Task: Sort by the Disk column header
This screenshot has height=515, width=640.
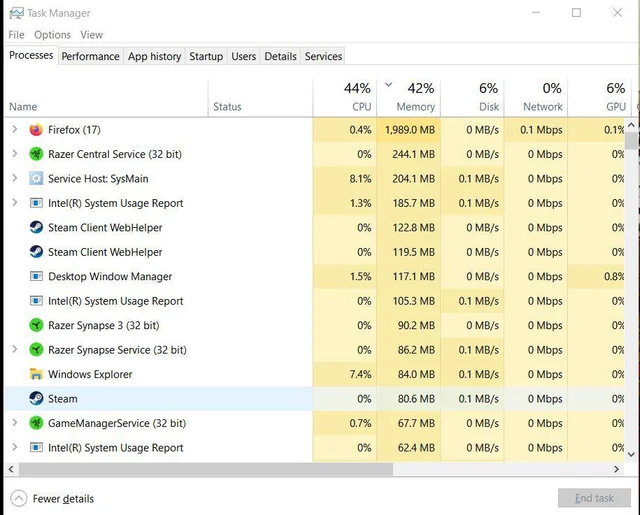Action: pyautogui.click(x=472, y=98)
